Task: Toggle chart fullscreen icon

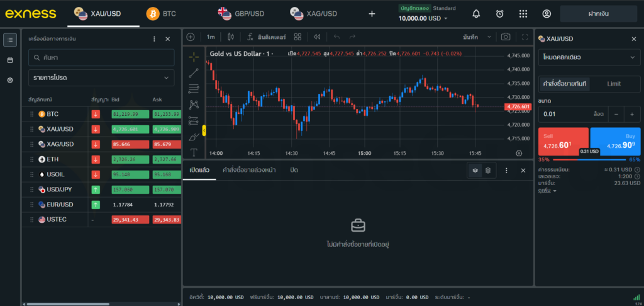Action: coord(525,37)
